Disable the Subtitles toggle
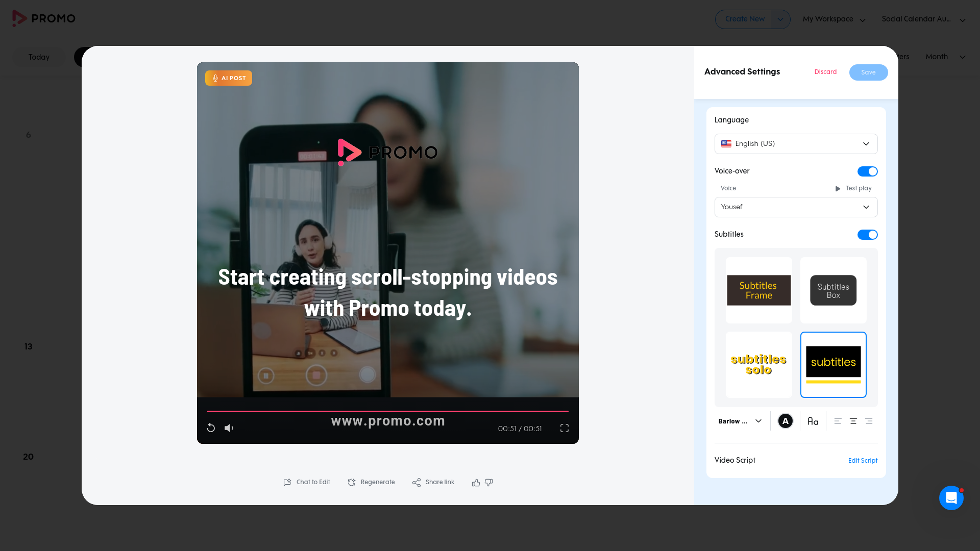 (867, 235)
